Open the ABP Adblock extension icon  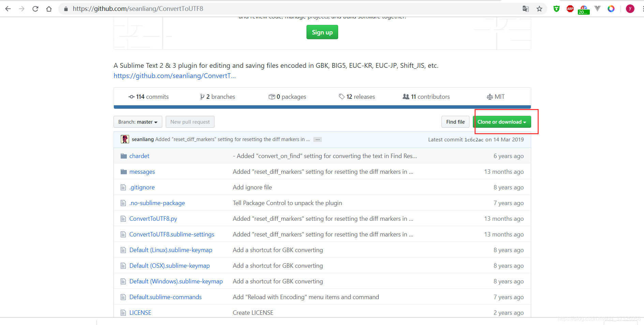click(x=570, y=9)
